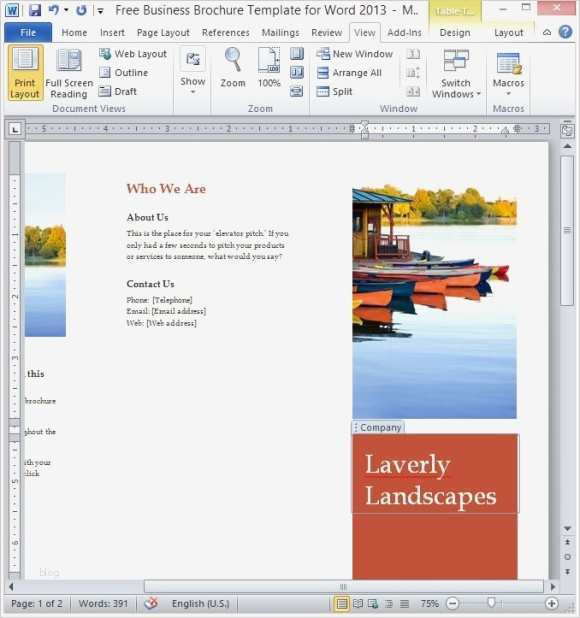Viewport: 580px width, 618px height.
Task: Set zoom to 100%
Action: coord(269,68)
